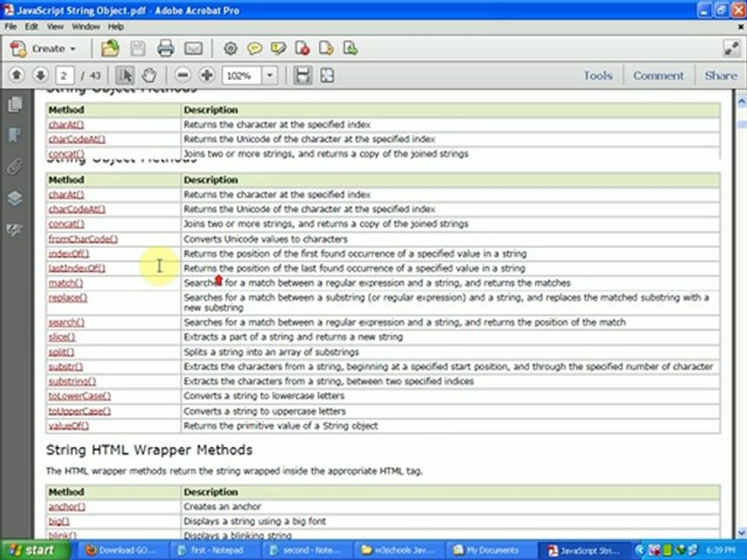Image resolution: width=747 pixels, height=560 pixels.
Task: Show Signatures side panel
Action: pos(15,229)
